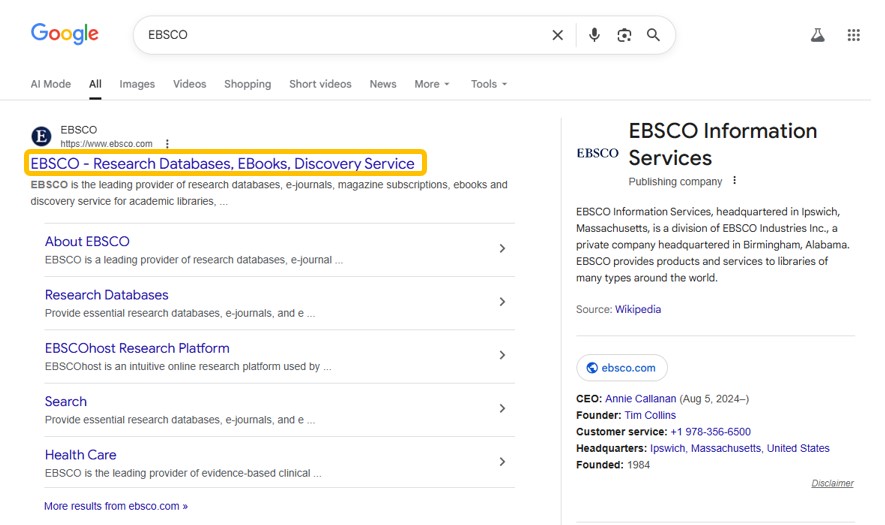
Task: Open AI Mode tab
Action: coord(51,84)
